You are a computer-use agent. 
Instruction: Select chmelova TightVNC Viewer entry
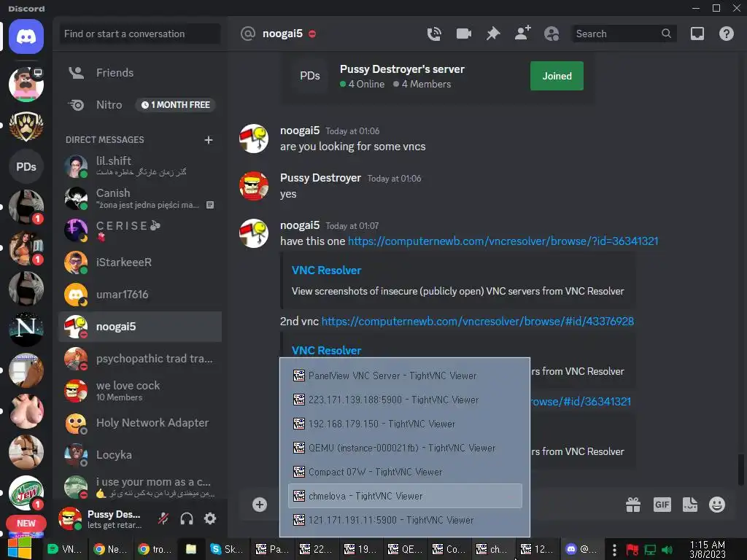point(405,496)
